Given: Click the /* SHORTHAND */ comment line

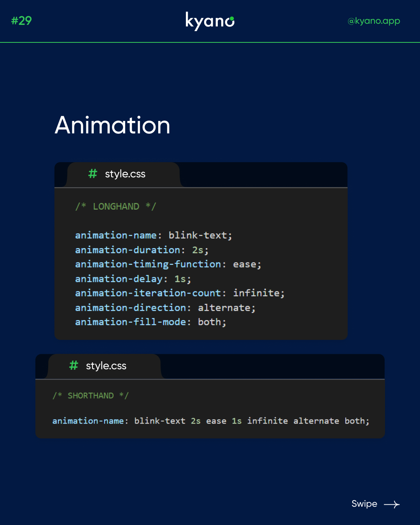Looking at the screenshot, I should point(91,396).
